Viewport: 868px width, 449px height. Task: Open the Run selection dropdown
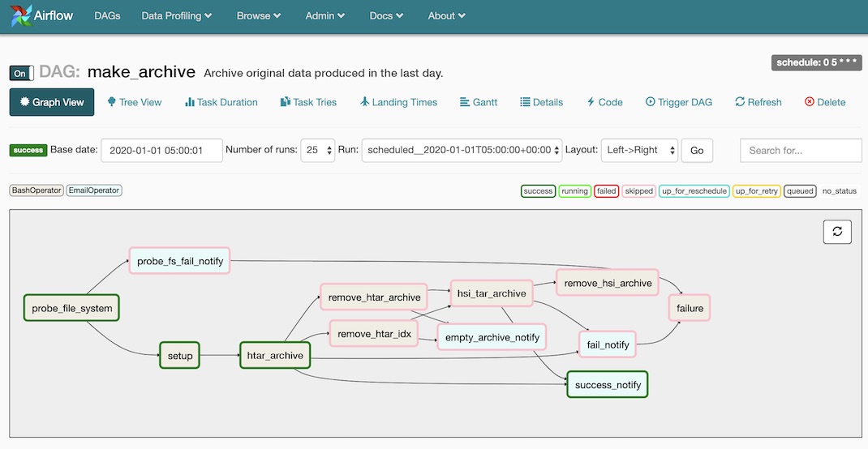(x=462, y=150)
